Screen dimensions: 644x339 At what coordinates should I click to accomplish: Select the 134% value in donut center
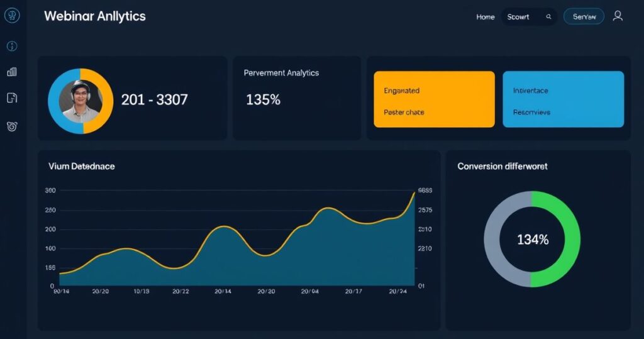[x=532, y=240]
